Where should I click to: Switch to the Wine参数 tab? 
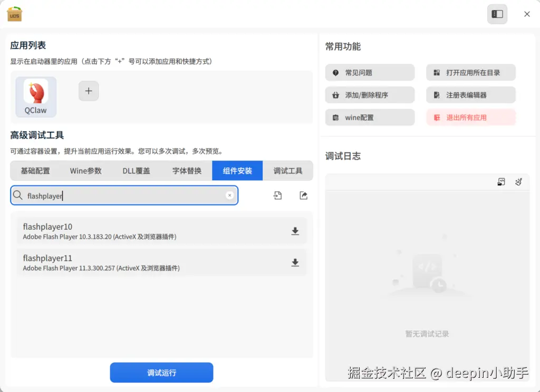[86, 171]
